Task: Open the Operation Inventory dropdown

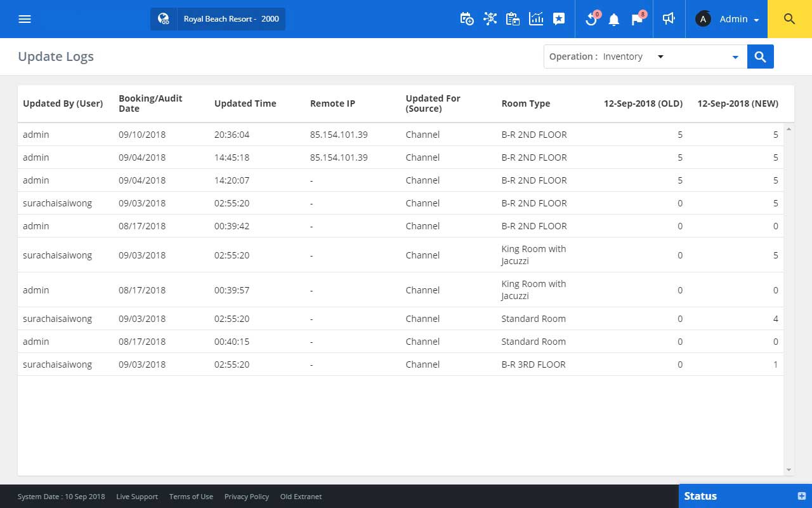Action: (x=633, y=57)
